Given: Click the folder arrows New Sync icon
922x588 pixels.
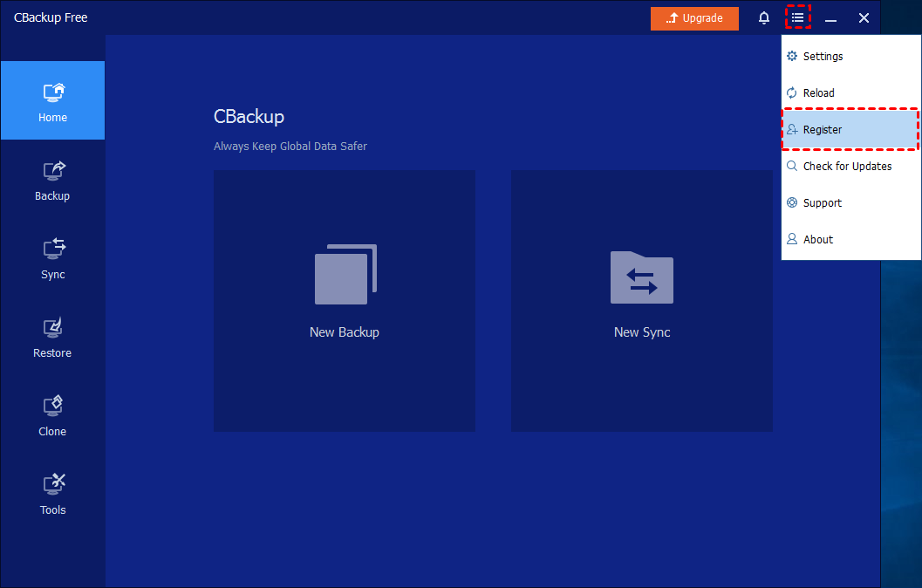Looking at the screenshot, I should tap(642, 277).
